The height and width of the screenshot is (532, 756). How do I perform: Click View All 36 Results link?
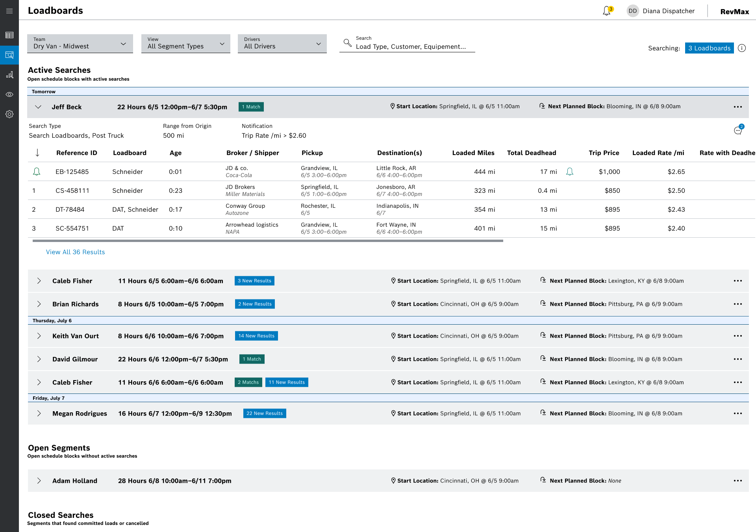tap(75, 252)
